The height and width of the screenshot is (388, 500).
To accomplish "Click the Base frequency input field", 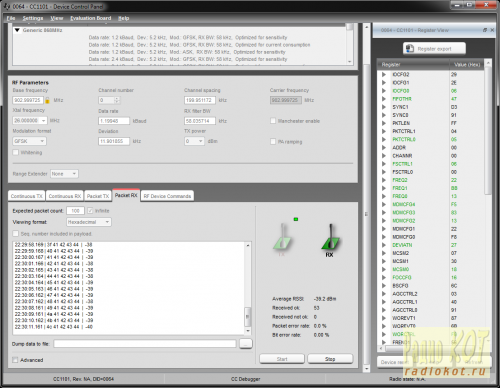I will coord(28,100).
